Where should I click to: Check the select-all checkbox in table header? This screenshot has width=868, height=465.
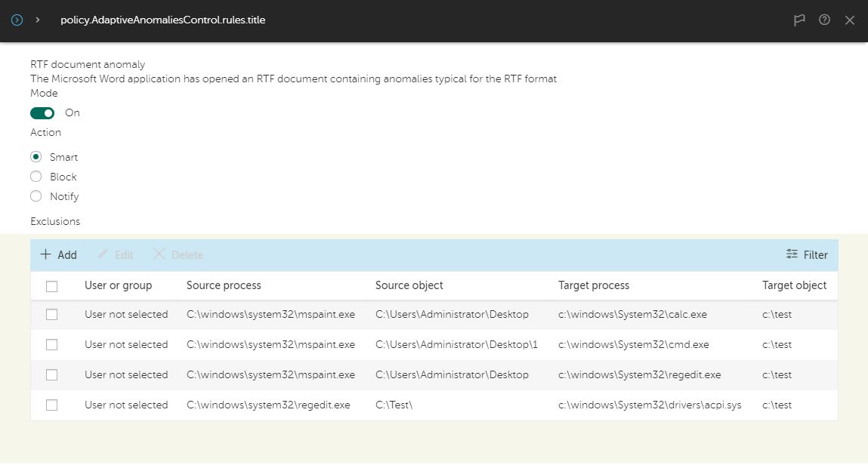pyautogui.click(x=51, y=286)
